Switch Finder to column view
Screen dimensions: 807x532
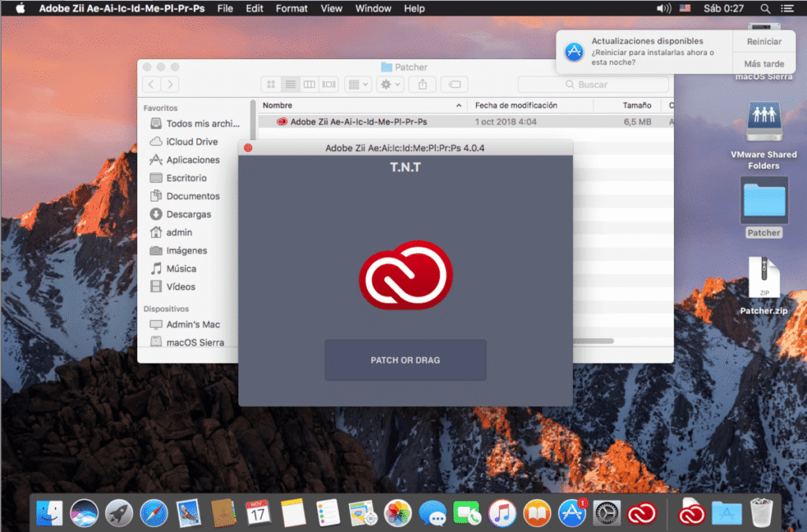click(x=309, y=84)
